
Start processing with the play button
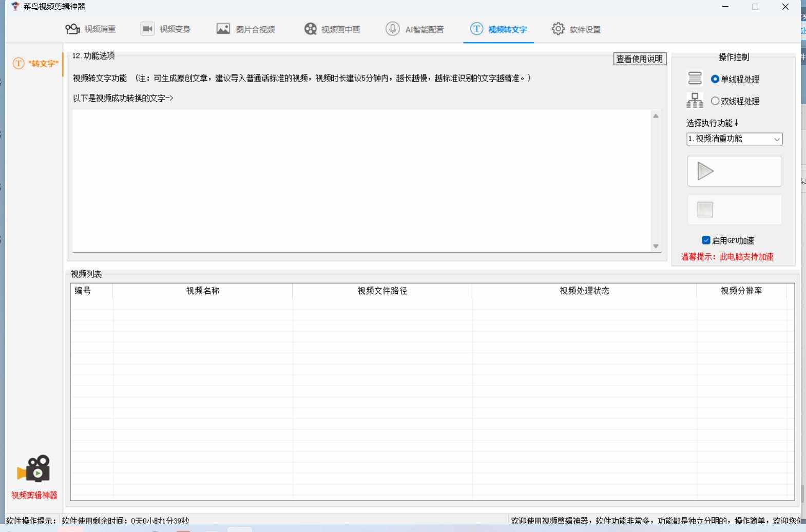click(735, 171)
